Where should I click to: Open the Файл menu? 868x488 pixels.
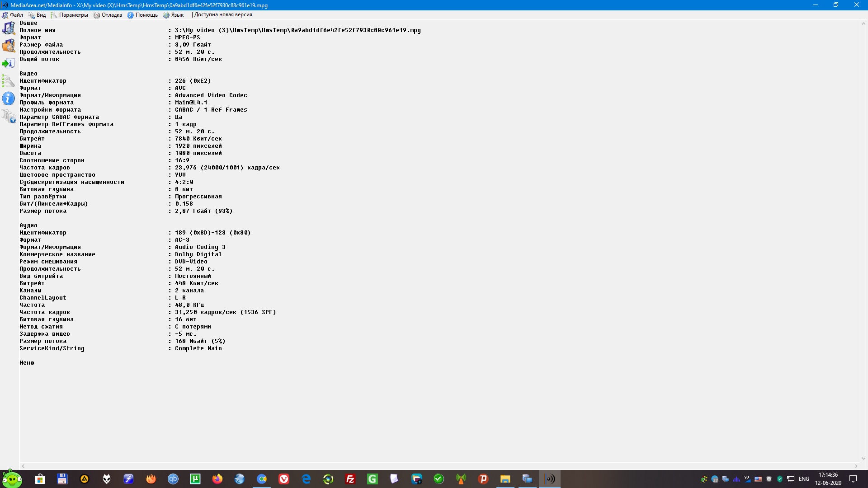(x=13, y=15)
